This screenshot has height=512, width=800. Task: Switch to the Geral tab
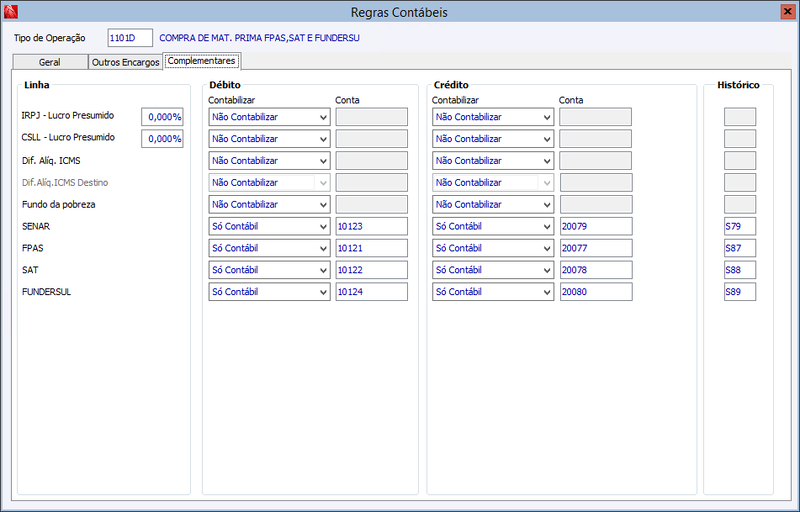[49, 62]
